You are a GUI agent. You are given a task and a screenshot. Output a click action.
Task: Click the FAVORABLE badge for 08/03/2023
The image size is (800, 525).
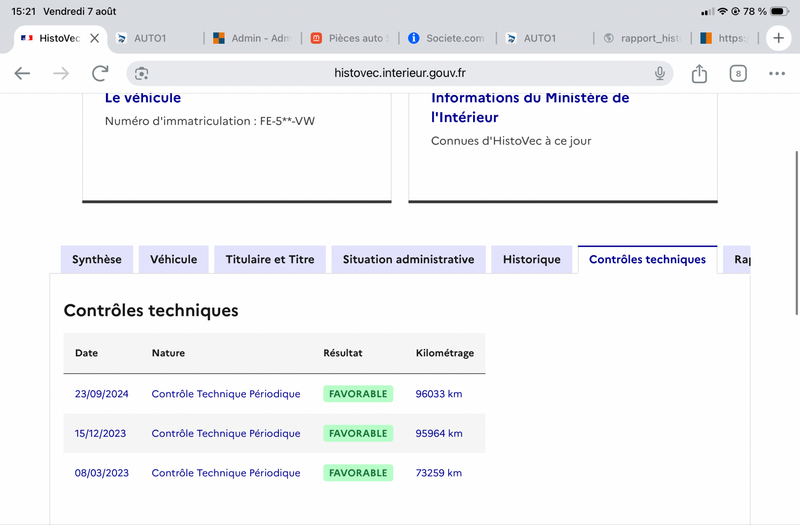pyautogui.click(x=358, y=473)
